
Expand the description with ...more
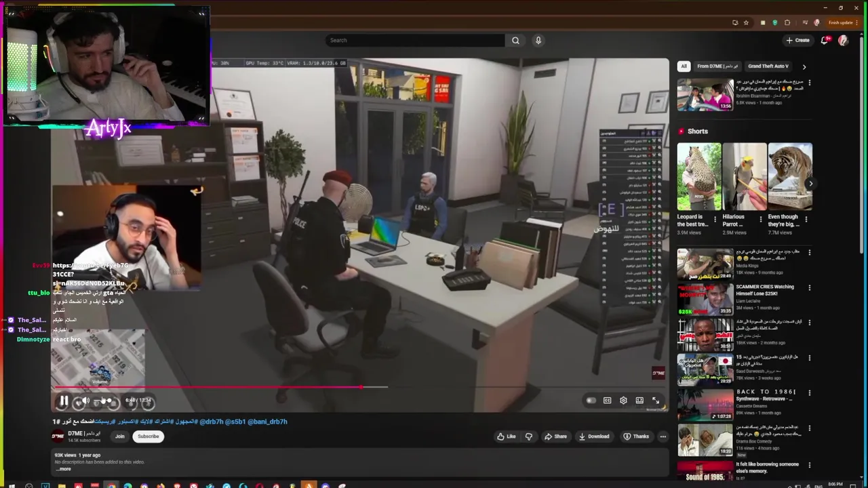click(x=63, y=469)
